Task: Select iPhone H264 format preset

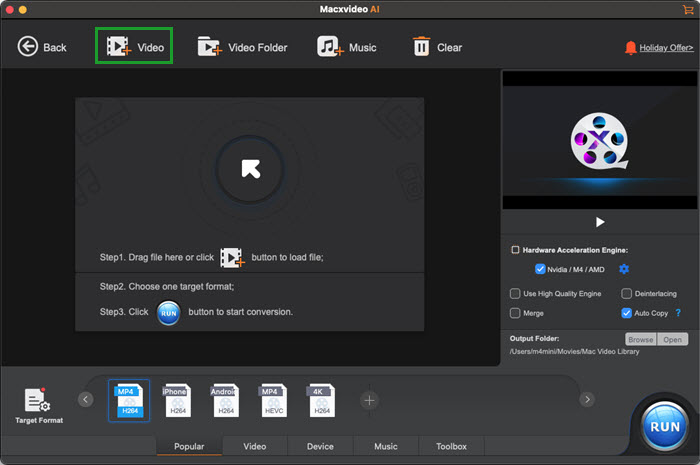Action: (177, 400)
